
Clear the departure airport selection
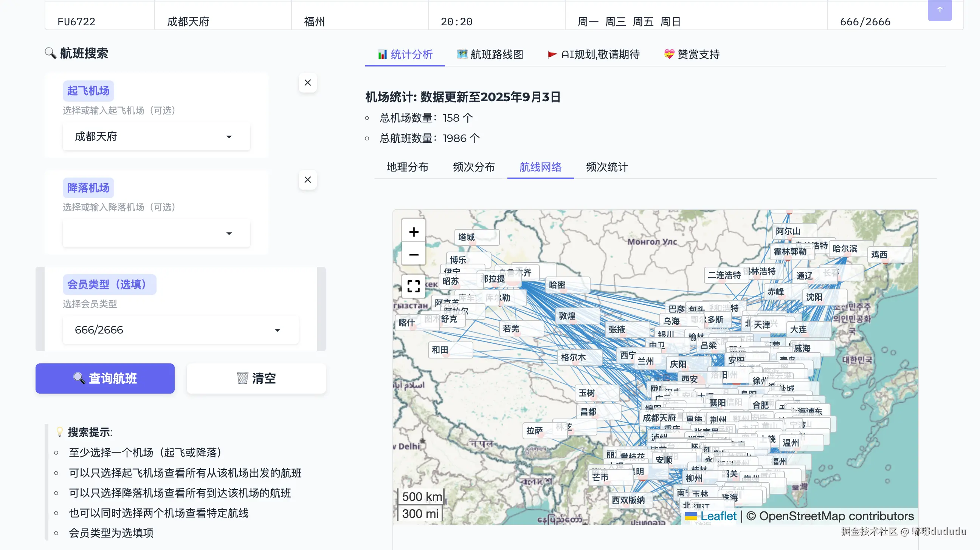point(307,82)
